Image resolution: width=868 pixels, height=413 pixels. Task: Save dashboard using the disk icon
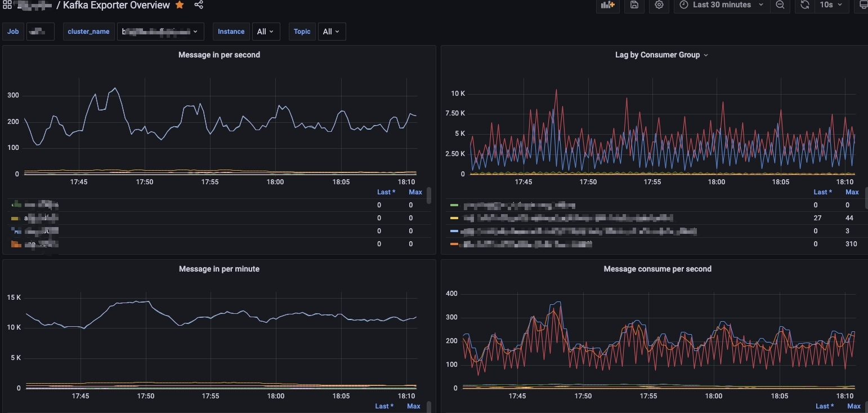coord(634,5)
